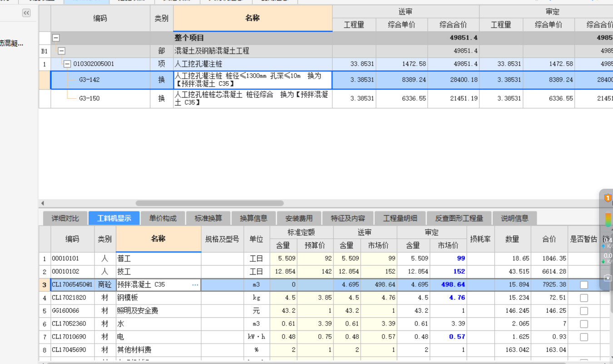This screenshot has width=613, height=364.
Task: Click the 规格及型号 column header
Action: [x=222, y=239]
